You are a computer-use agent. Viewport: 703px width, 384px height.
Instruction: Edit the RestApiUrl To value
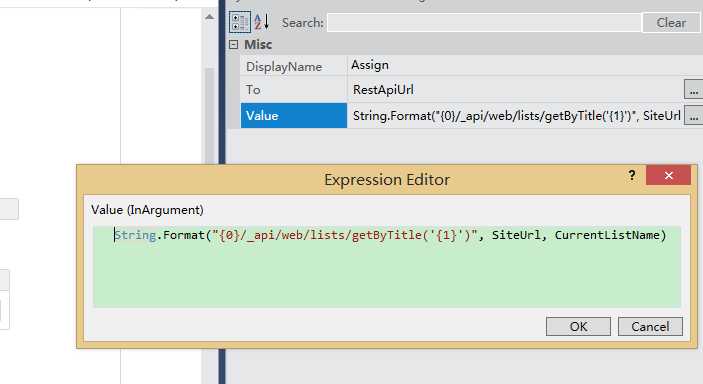point(516,90)
